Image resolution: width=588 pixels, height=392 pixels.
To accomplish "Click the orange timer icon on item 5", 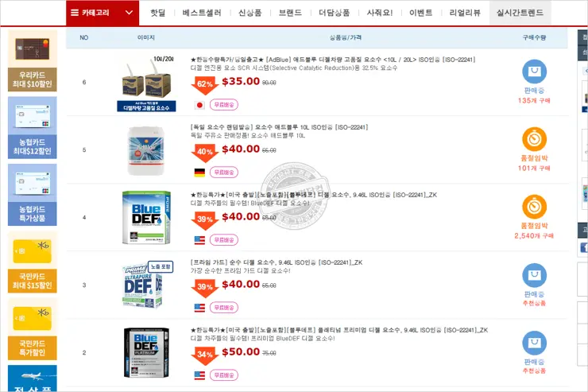I will coord(534,139).
